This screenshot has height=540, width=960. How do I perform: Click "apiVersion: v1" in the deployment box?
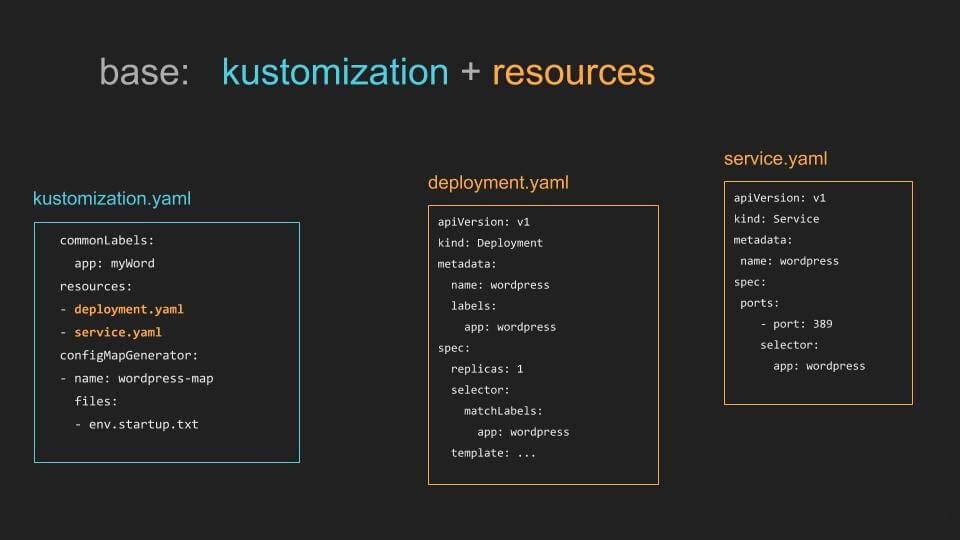(x=484, y=222)
